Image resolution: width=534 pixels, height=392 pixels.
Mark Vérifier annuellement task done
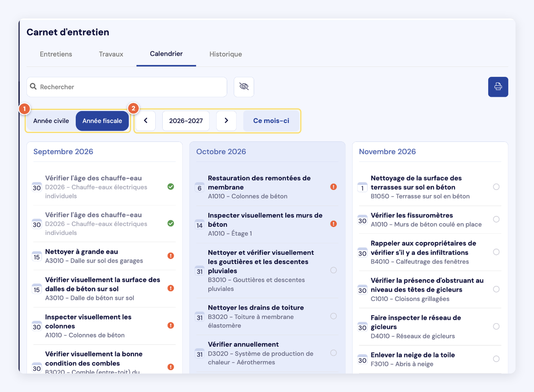333,353
